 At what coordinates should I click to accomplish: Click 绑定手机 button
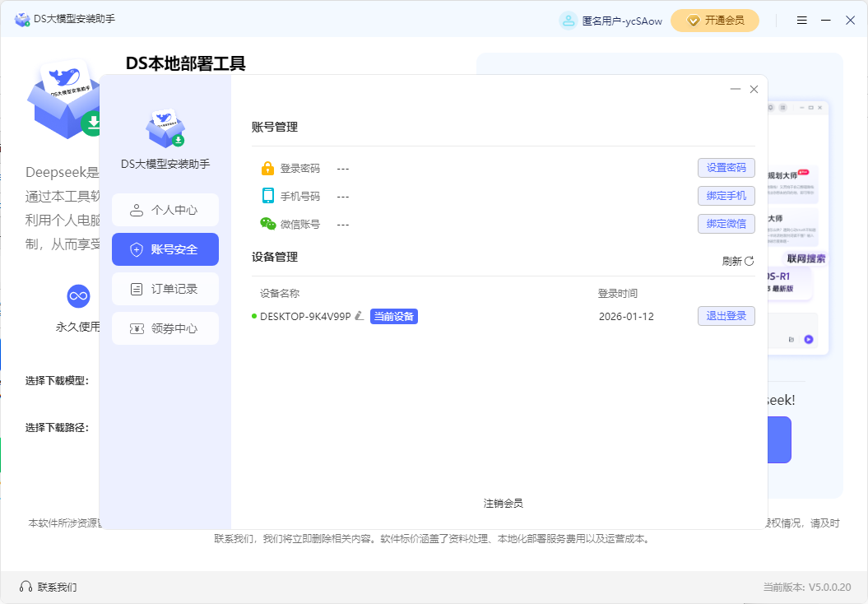[x=726, y=196]
